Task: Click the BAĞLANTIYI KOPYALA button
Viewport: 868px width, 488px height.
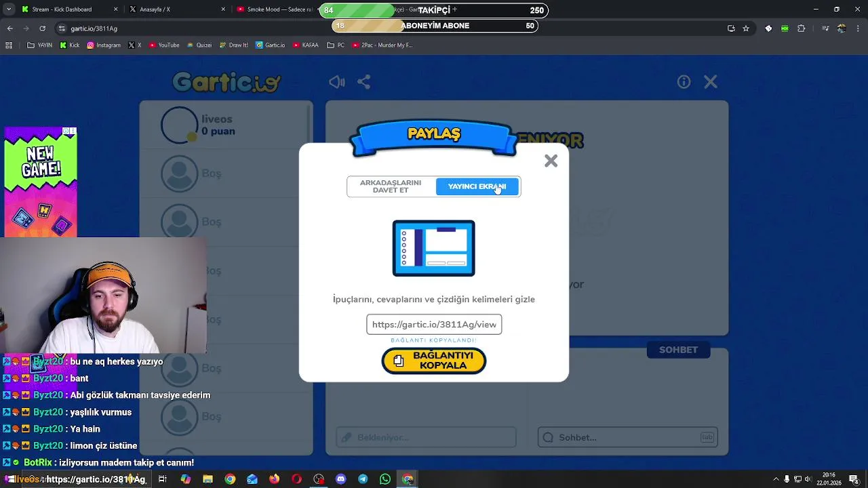Action: coord(434,361)
